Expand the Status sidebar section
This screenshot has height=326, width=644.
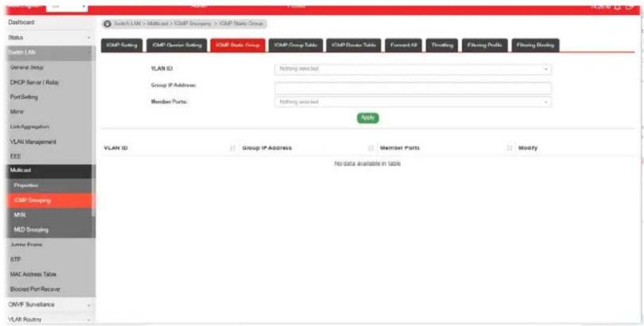pos(49,37)
